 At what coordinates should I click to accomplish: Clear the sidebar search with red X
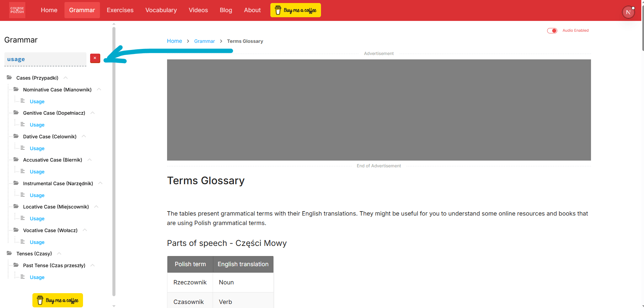95,58
